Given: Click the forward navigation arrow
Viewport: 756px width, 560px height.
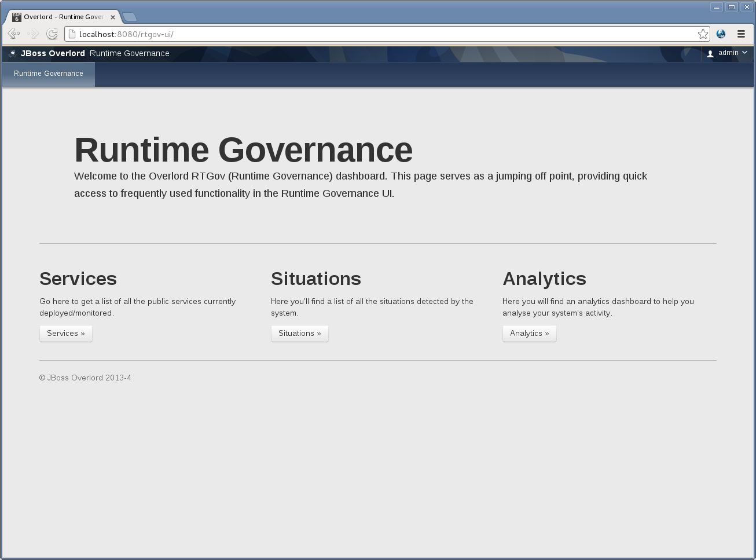Looking at the screenshot, I should [x=33, y=34].
